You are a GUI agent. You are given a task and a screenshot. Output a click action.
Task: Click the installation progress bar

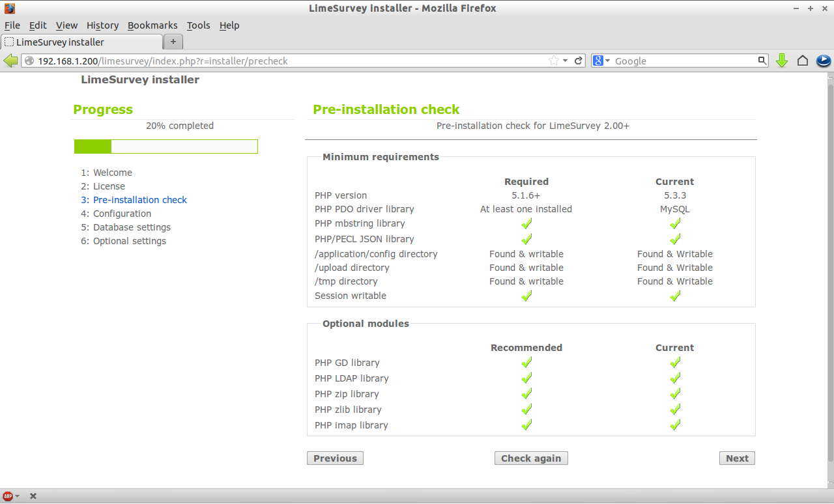coord(166,147)
